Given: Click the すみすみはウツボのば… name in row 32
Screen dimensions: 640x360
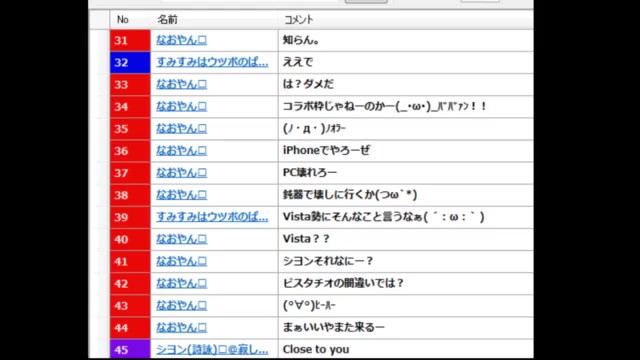Looking at the screenshot, I should [212, 62].
